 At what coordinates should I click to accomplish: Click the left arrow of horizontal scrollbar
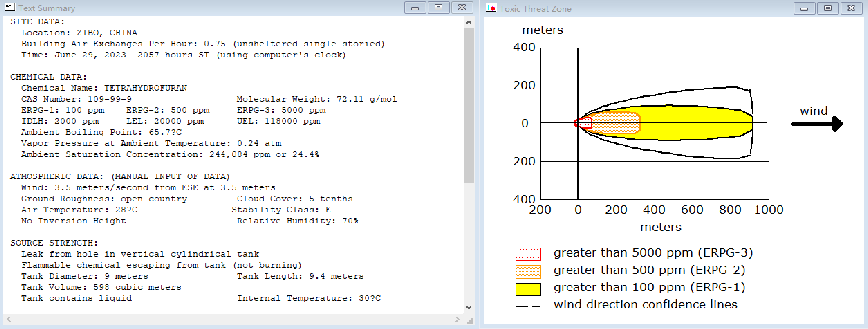tap(9, 319)
